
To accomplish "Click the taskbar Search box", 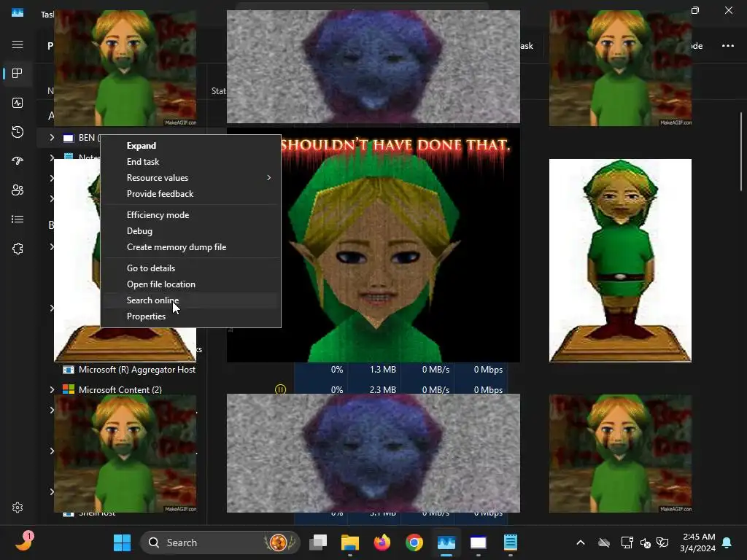I will click(x=220, y=542).
